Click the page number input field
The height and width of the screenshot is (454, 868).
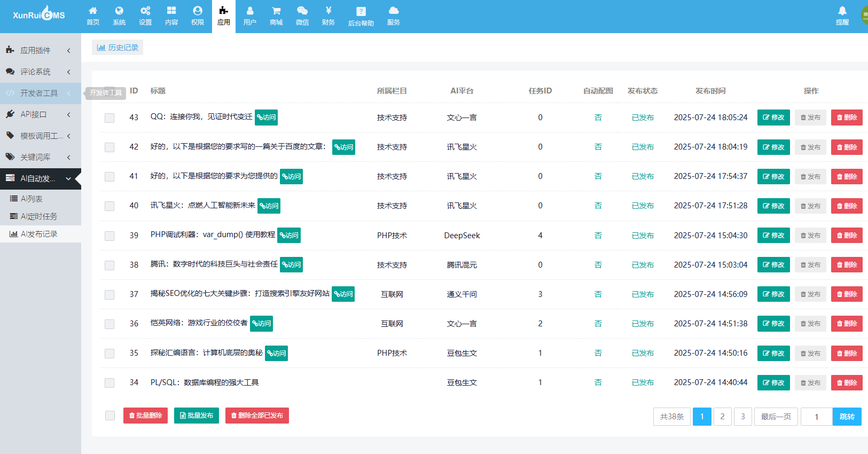pyautogui.click(x=816, y=417)
